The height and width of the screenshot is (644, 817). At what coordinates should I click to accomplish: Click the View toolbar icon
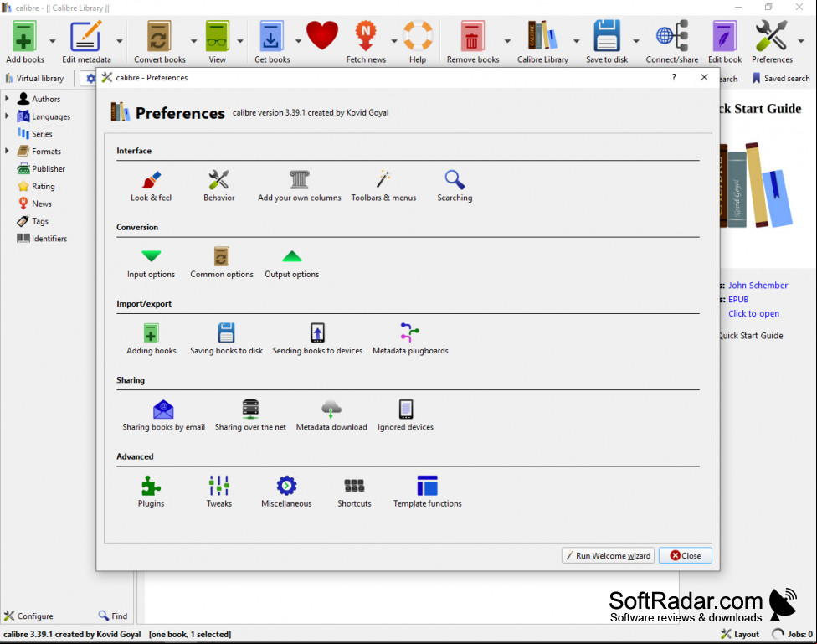[x=218, y=42]
